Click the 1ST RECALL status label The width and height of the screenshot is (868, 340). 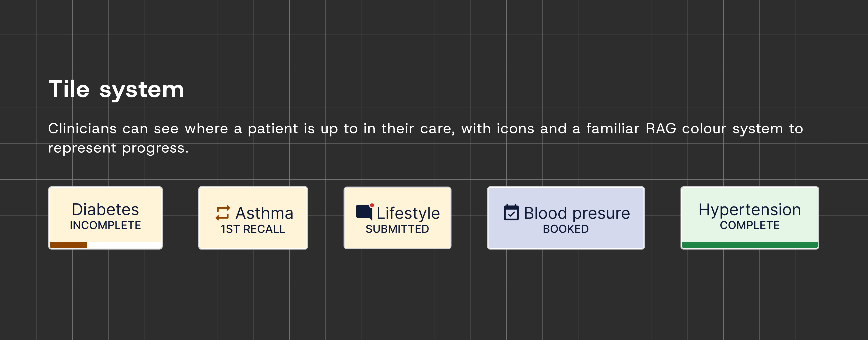point(253,229)
